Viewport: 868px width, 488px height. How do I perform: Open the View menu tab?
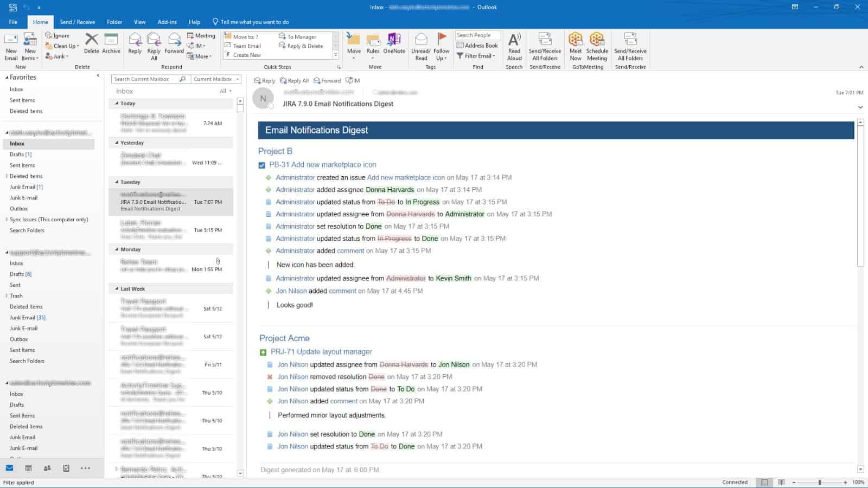click(139, 22)
